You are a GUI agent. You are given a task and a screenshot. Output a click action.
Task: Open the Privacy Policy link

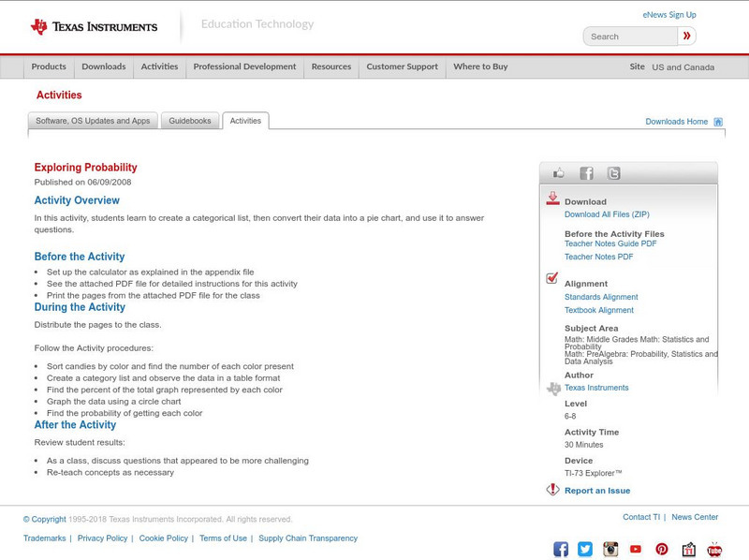click(102, 538)
